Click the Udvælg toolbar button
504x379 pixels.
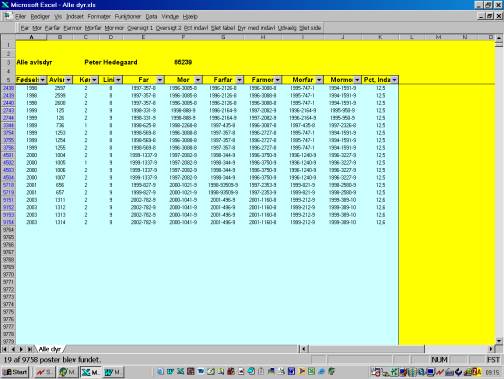(287, 28)
